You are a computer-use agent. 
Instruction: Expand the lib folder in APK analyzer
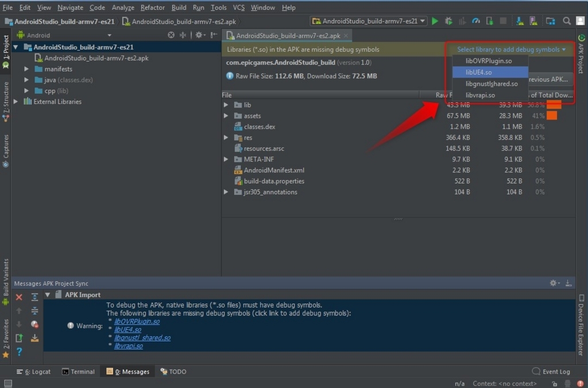[x=226, y=105]
